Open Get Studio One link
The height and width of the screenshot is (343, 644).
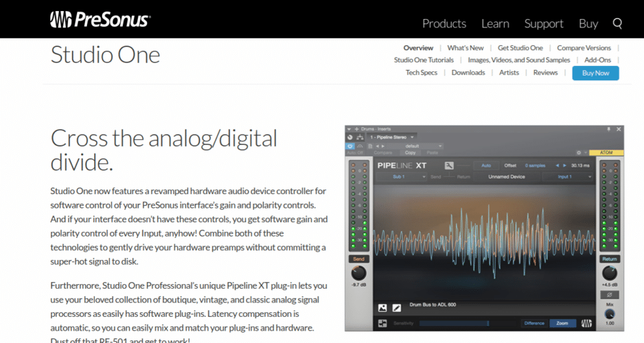point(520,48)
